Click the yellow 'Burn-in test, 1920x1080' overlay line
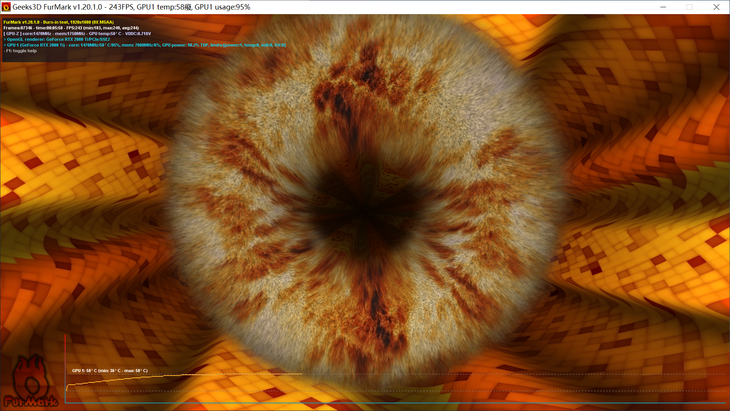Viewport: 730px width, 411px height. 59,22
